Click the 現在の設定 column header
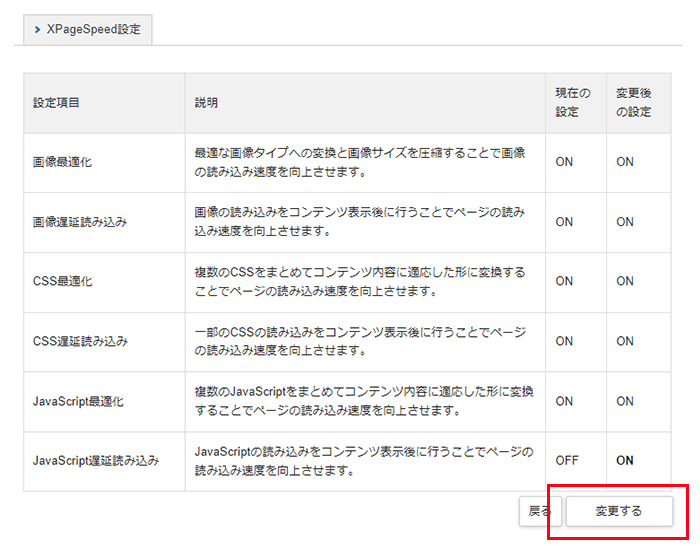The image size is (700, 560). coord(567,102)
